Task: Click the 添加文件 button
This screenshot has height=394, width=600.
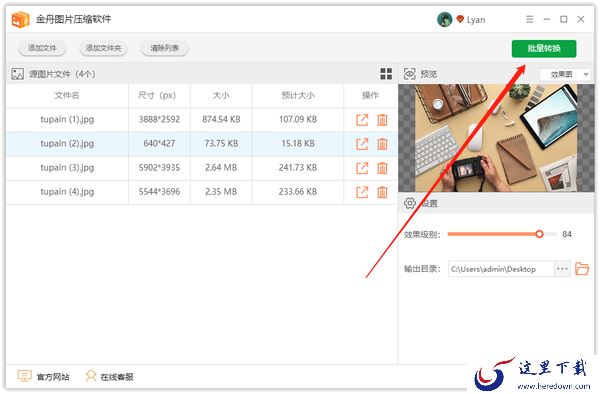Action: click(x=42, y=48)
